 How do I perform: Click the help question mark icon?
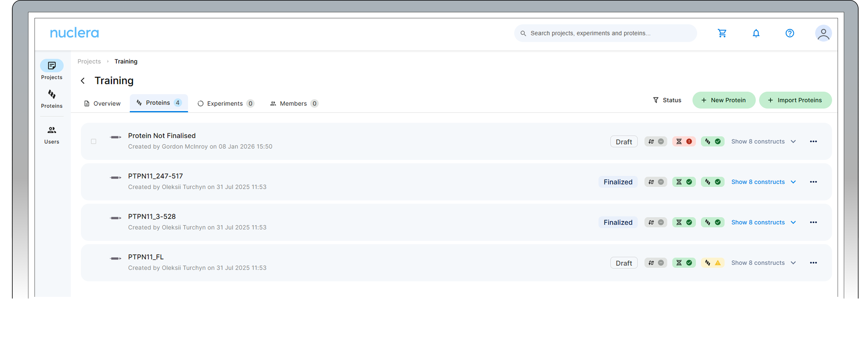tap(790, 33)
